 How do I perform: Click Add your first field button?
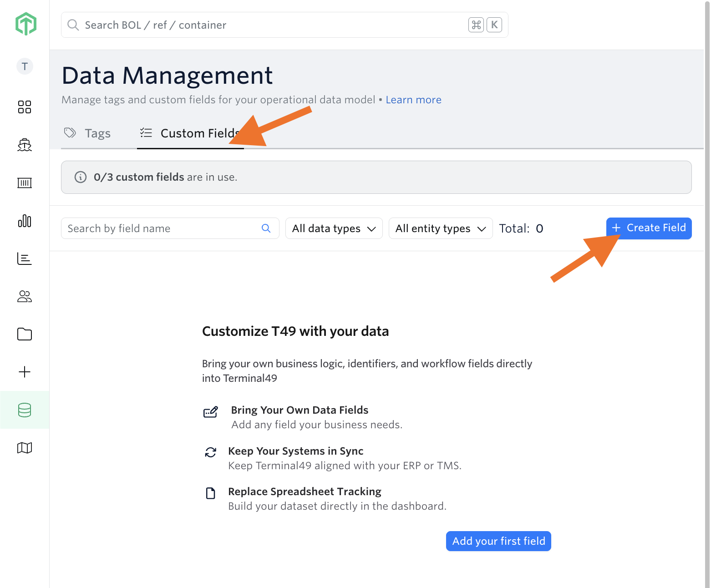(498, 541)
